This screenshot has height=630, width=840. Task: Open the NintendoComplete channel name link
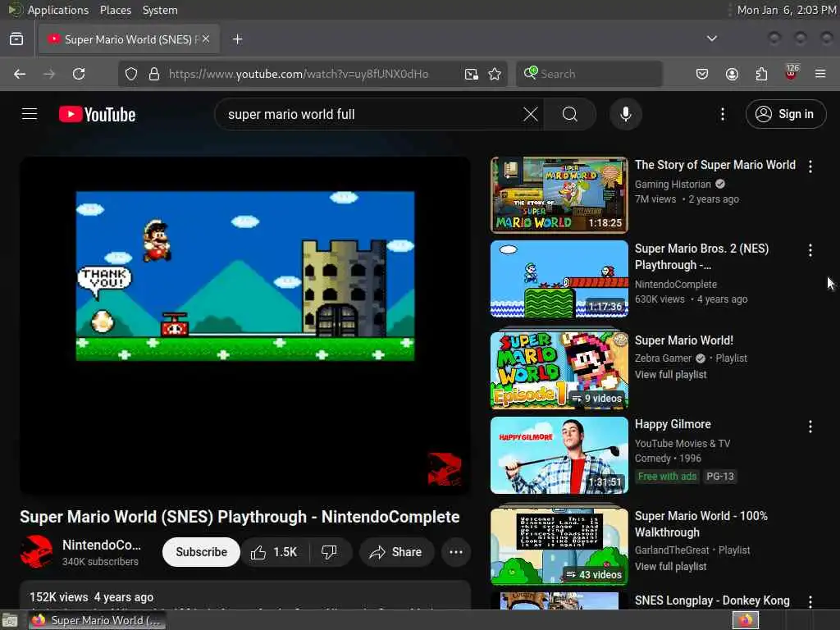click(102, 545)
